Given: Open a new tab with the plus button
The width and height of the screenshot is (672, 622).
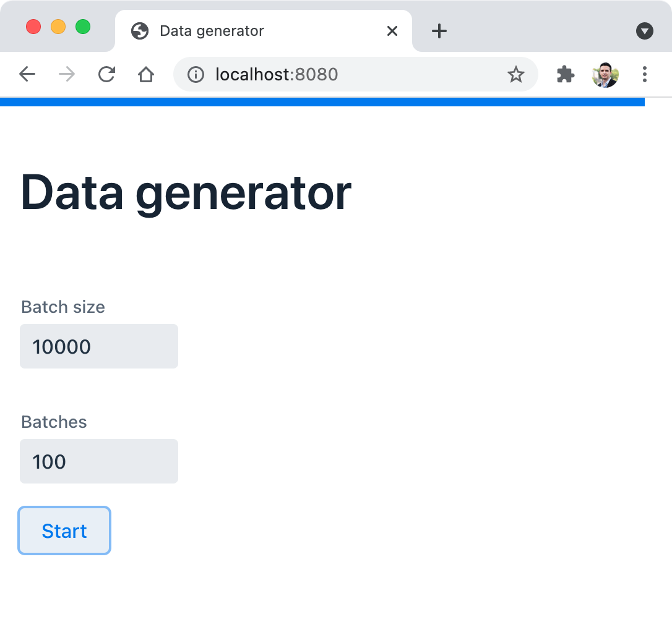Looking at the screenshot, I should pos(439,31).
